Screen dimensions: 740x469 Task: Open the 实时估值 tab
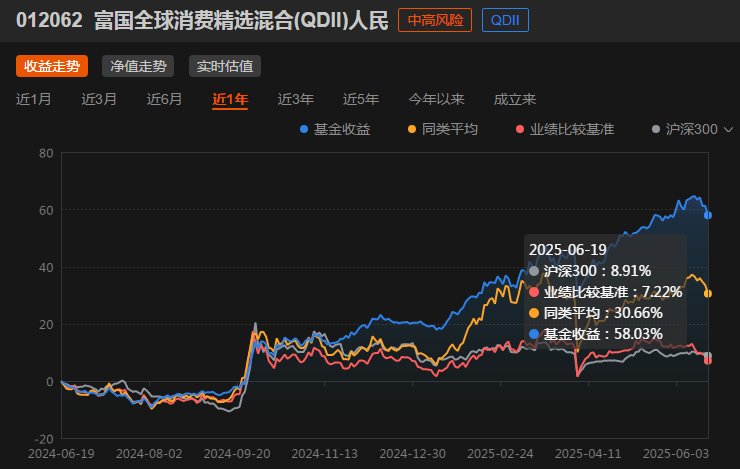tap(225, 66)
